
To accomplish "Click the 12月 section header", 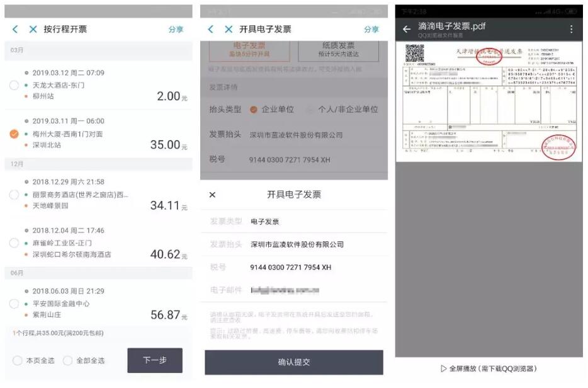I will pyautogui.click(x=98, y=164).
